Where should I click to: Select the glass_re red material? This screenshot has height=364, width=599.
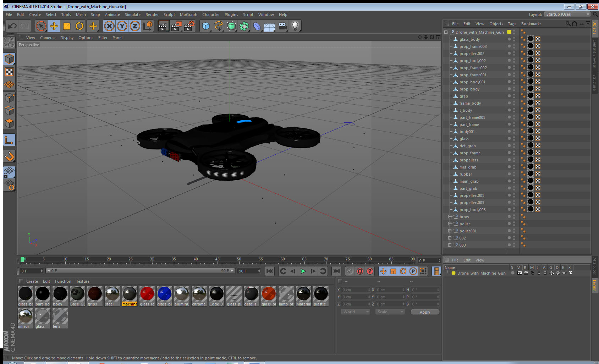(x=147, y=296)
